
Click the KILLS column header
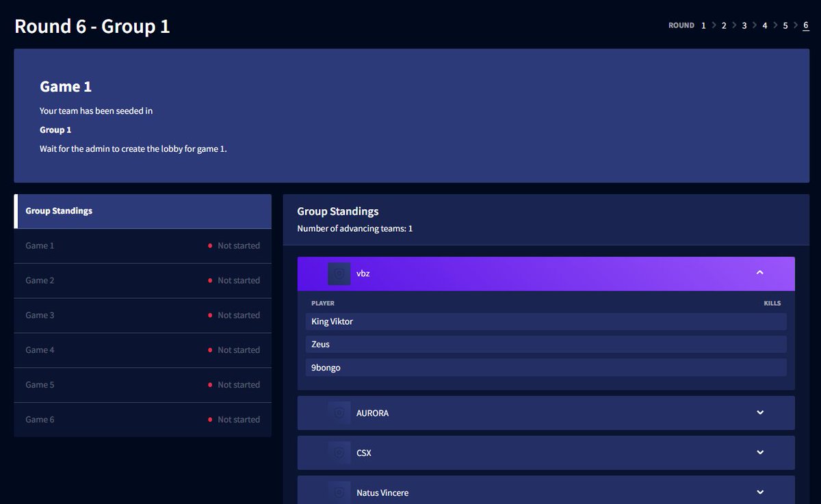tap(772, 303)
